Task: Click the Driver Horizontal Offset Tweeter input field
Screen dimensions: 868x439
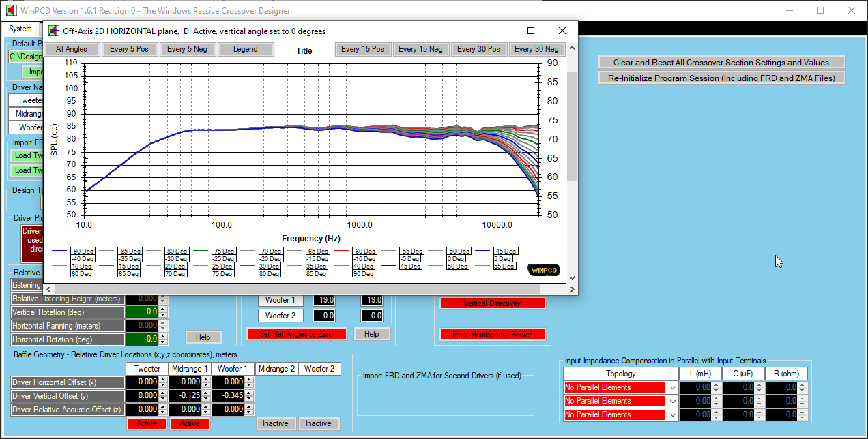Action: [x=141, y=382]
